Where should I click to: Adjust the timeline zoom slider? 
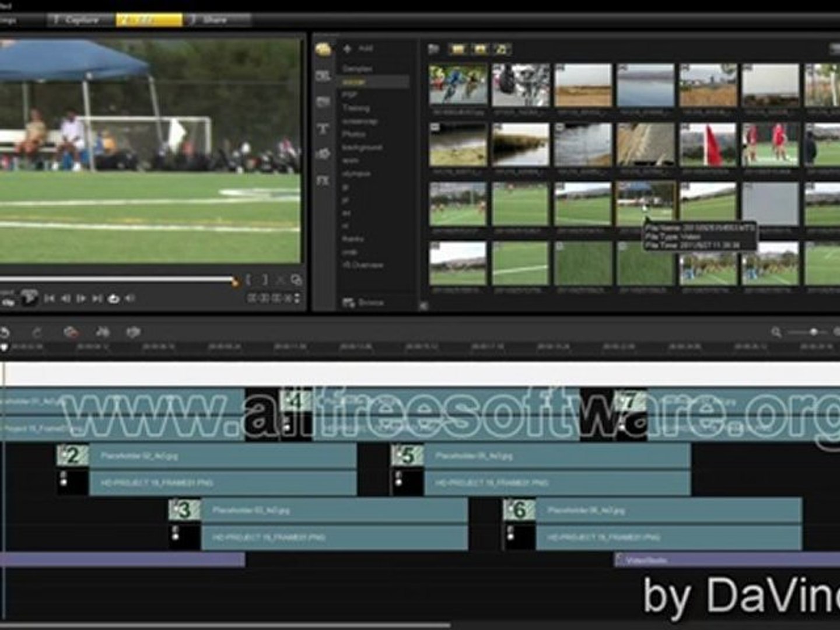[x=814, y=332]
